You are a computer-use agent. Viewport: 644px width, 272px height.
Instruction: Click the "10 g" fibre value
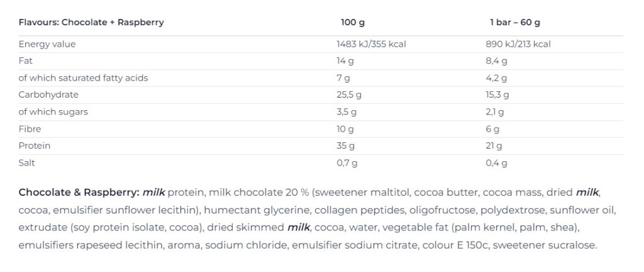(345, 128)
